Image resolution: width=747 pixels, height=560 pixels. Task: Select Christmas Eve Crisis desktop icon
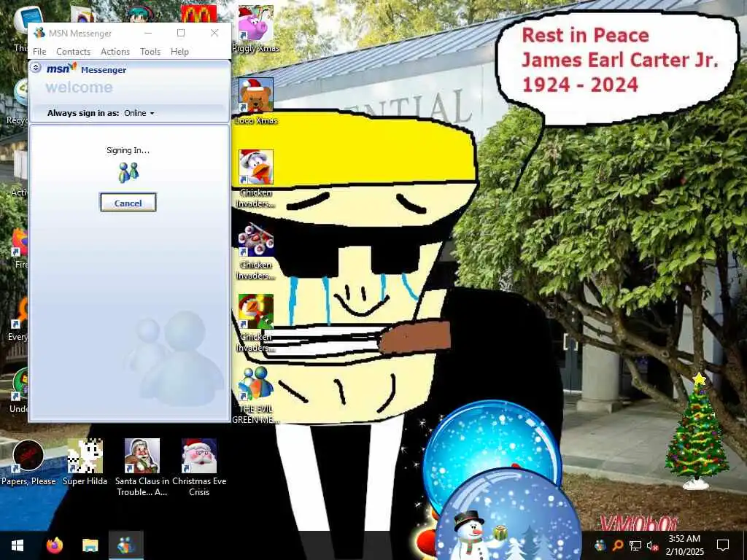[x=199, y=467]
